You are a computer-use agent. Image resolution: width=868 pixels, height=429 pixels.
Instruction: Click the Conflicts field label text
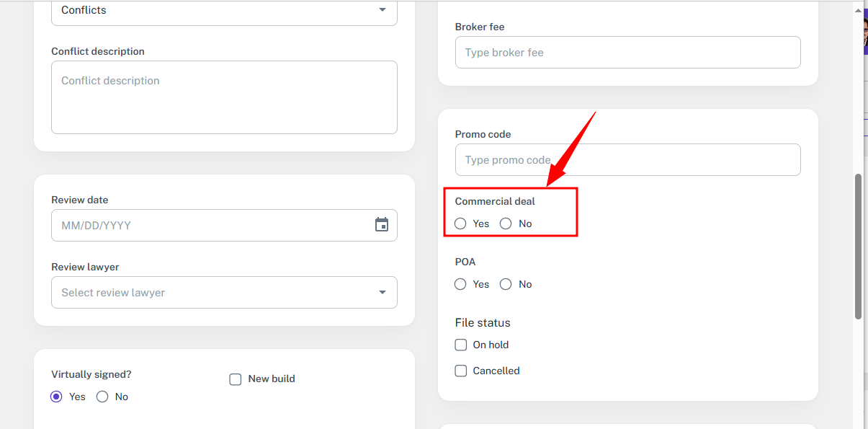coord(84,10)
